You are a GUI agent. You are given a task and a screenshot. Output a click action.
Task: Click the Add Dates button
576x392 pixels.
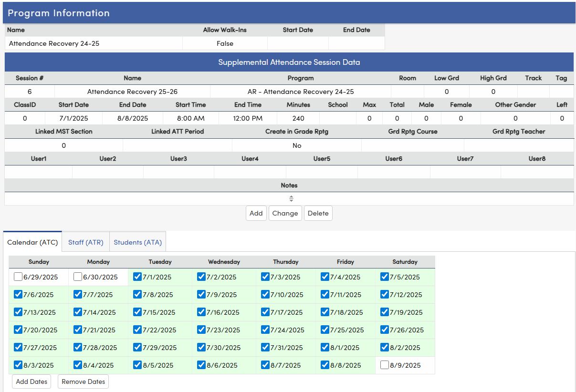tap(31, 382)
